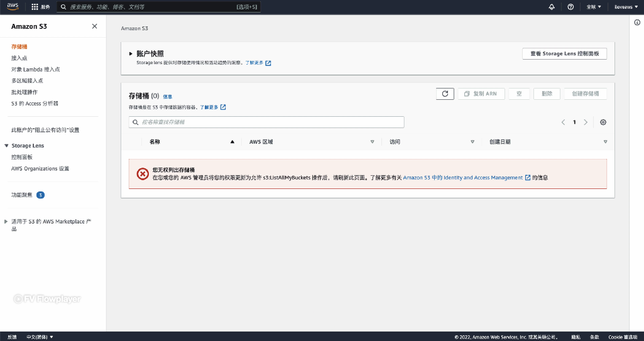Open 接入点 in the sidebar
The width and height of the screenshot is (644, 341).
click(19, 58)
